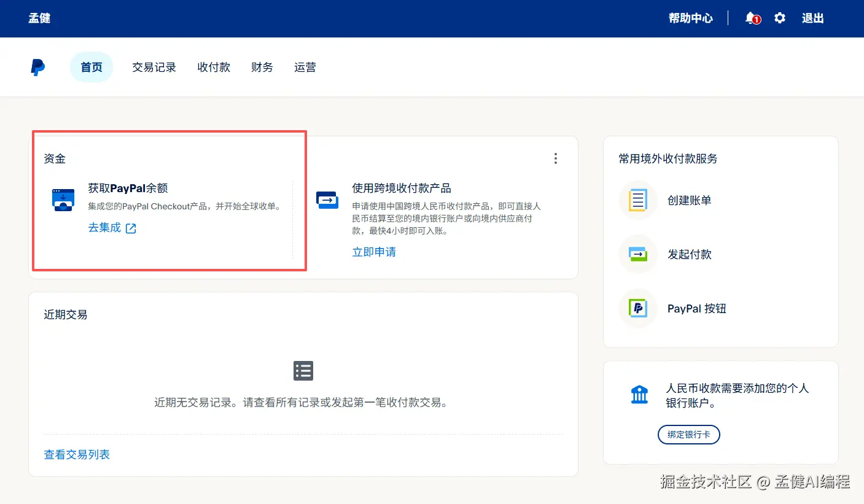The width and height of the screenshot is (864, 504).
Task: Open the 运营 menu
Action: (305, 68)
